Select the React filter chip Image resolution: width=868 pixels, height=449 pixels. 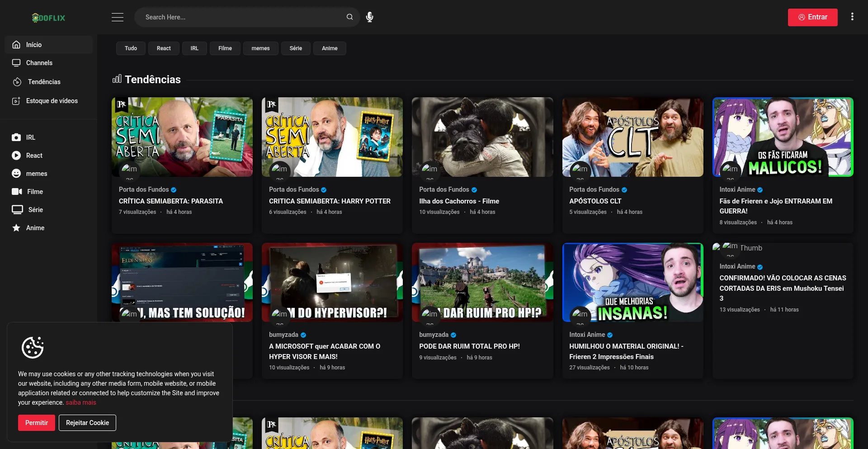[164, 48]
